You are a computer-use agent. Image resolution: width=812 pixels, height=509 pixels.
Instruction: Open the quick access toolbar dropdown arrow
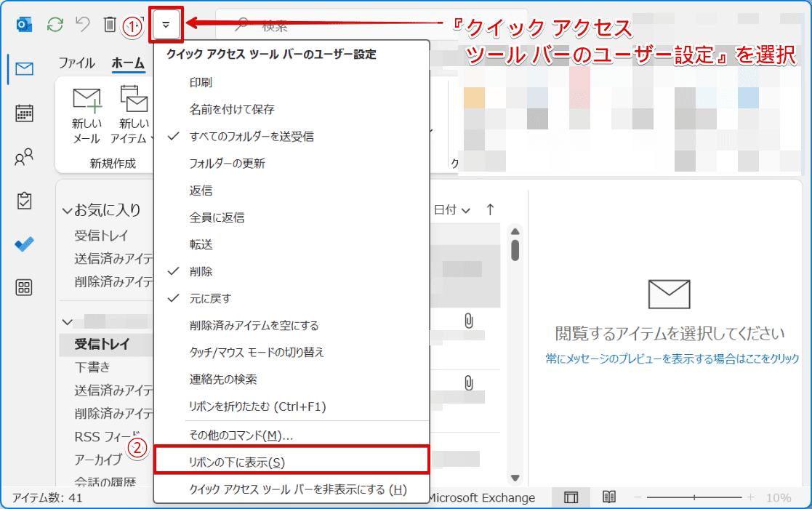coord(166,23)
